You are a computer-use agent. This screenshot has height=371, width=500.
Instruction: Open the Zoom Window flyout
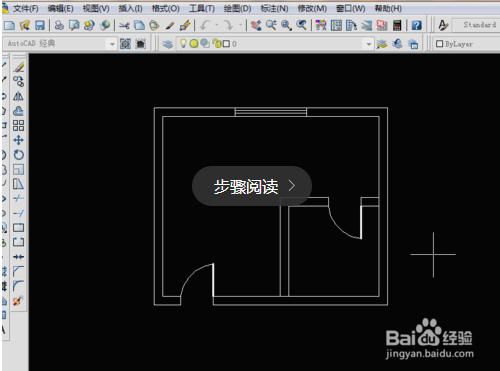point(286,25)
